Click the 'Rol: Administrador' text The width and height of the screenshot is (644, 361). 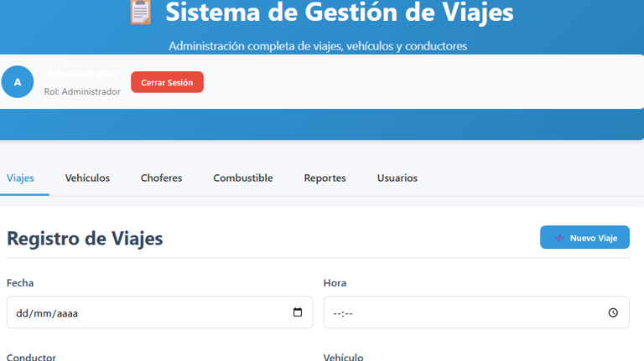[x=82, y=91]
